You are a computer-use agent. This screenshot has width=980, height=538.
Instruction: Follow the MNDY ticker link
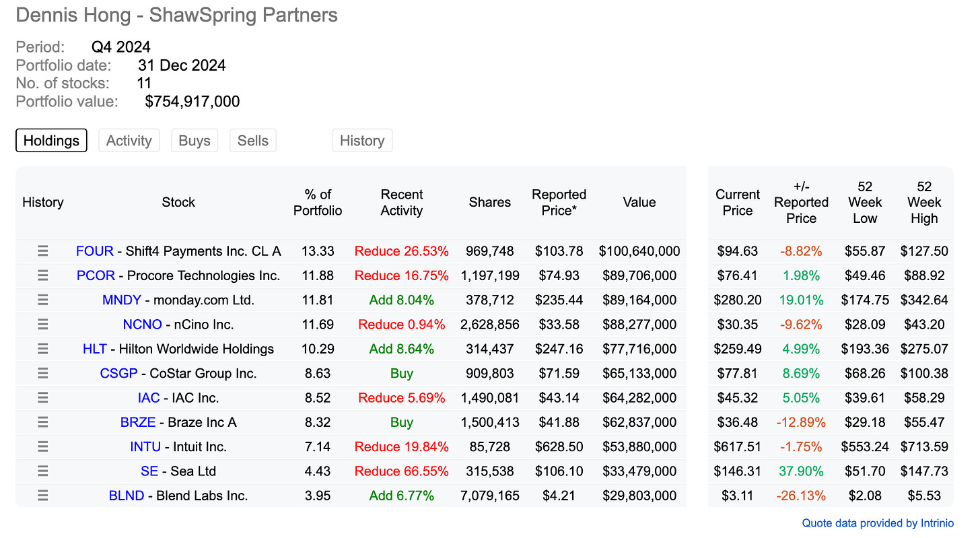122,300
